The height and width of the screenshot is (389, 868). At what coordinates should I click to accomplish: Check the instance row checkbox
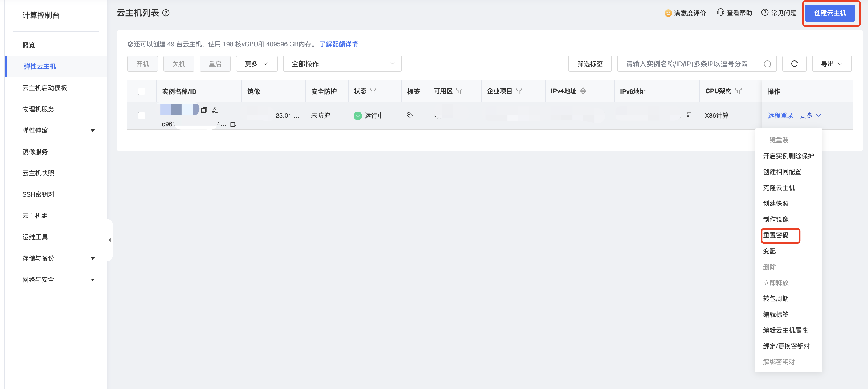pyautogui.click(x=142, y=116)
